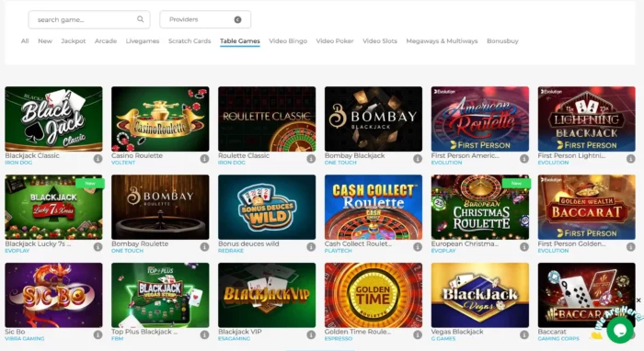This screenshot has width=644, height=351.
Task: Click the Vegas Blackjack game title
Action: (457, 332)
